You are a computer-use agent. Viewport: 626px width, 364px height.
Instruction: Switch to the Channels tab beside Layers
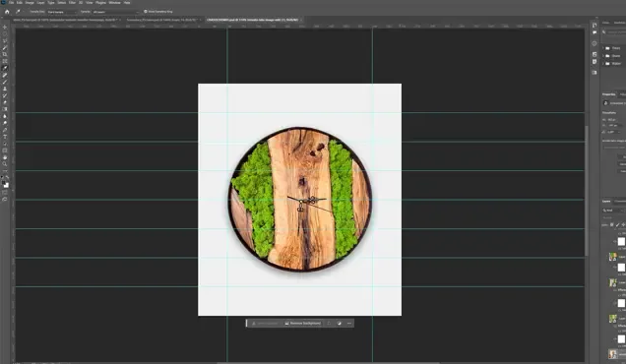[x=620, y=201]
